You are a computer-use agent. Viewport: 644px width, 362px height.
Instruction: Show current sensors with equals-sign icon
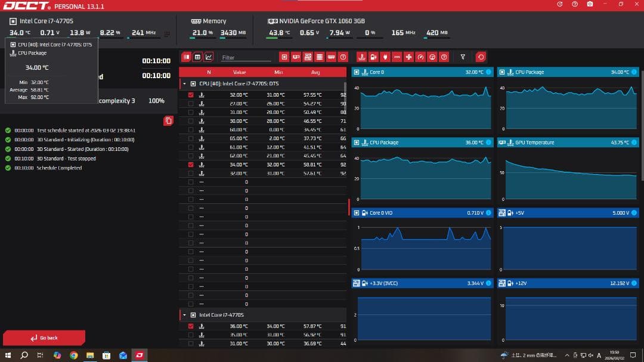[x=397, y=57]
